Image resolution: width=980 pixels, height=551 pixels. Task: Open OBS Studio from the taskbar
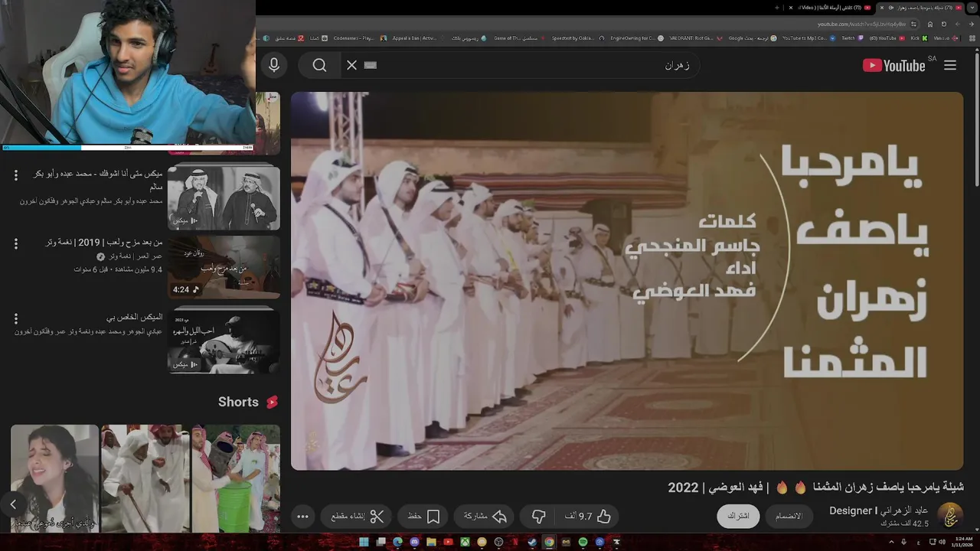click(498, 542)
